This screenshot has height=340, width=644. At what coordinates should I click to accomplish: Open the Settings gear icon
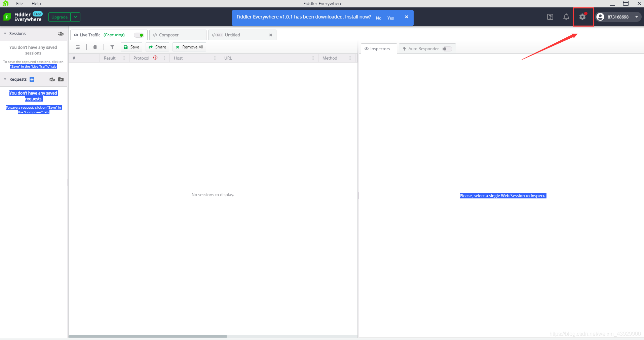[582, 17]
